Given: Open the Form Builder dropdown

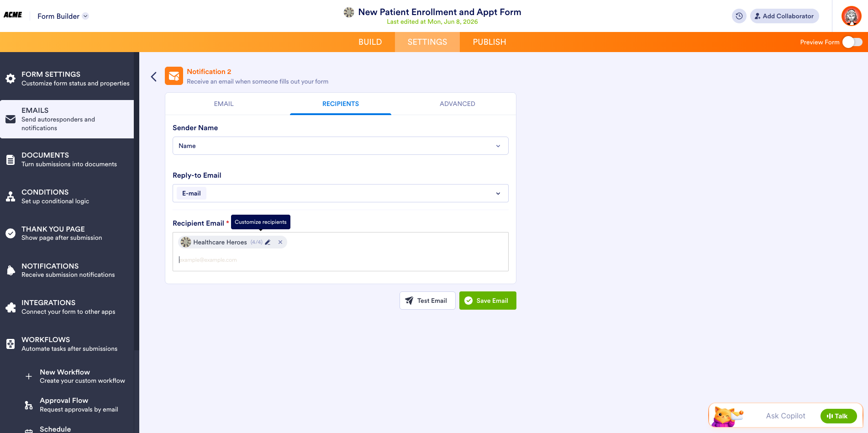Looking at the screenshot, I should (63, 16).
